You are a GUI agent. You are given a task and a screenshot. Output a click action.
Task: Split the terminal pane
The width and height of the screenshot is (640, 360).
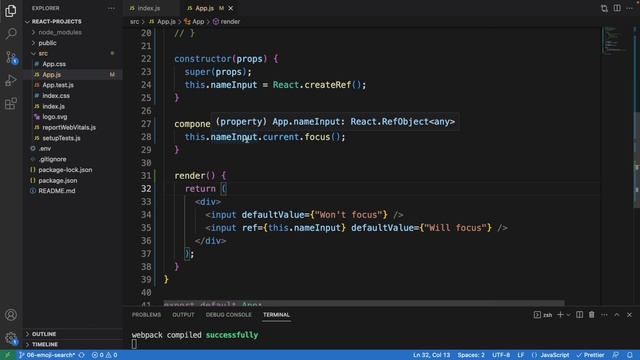[579, 315]
